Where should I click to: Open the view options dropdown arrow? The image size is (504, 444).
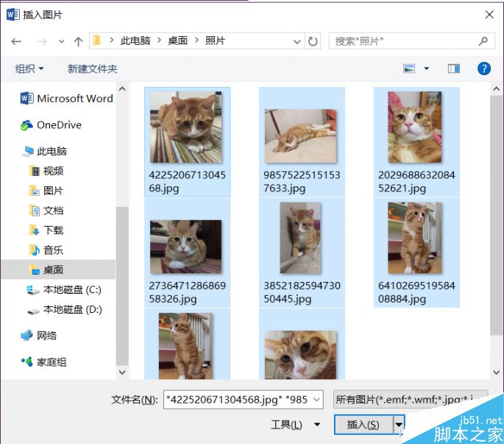click(x=426, y=68)
